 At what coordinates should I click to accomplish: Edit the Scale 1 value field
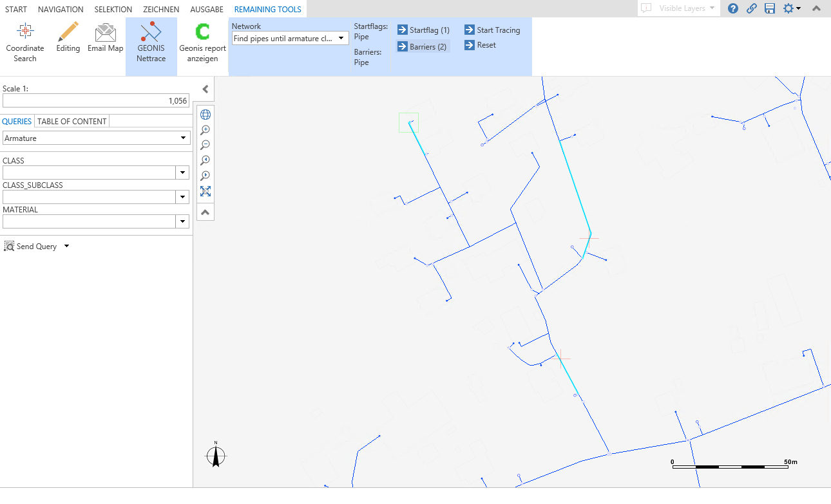(x=95, y=100)
